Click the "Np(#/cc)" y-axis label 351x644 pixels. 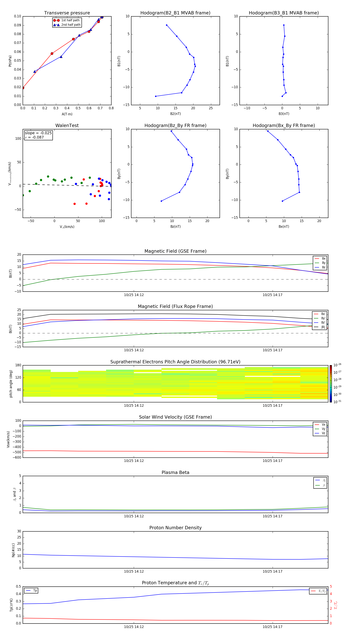click(x=13, y=550)
